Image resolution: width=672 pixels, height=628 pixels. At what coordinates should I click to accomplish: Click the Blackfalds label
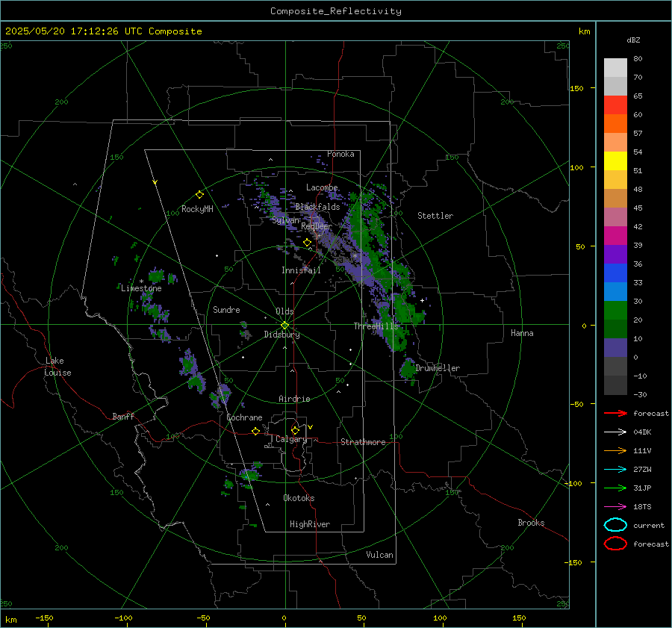pyautogui.click(x=317, y=207)
